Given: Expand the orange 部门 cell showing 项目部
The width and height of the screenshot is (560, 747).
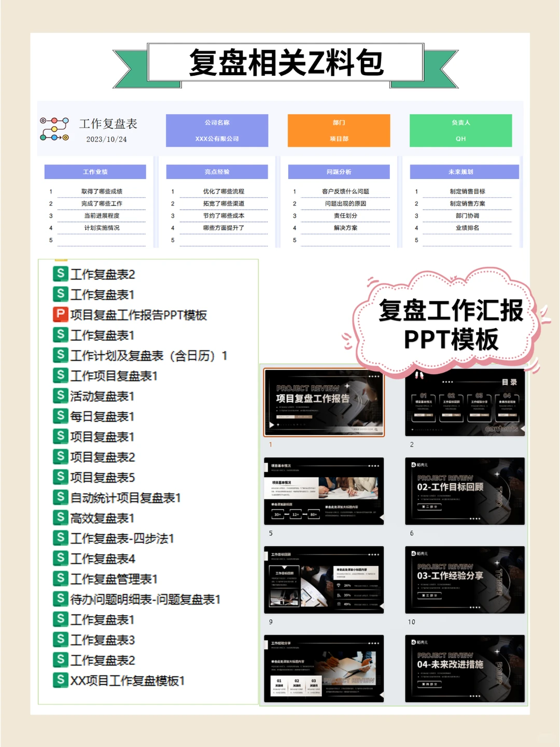Looking at the screenshot, I should pos(340,130).
